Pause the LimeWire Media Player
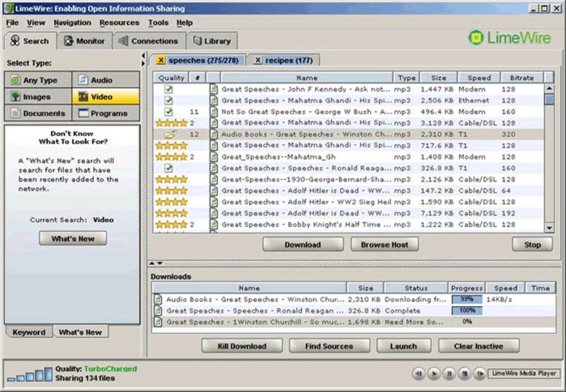 coord(449,374)
